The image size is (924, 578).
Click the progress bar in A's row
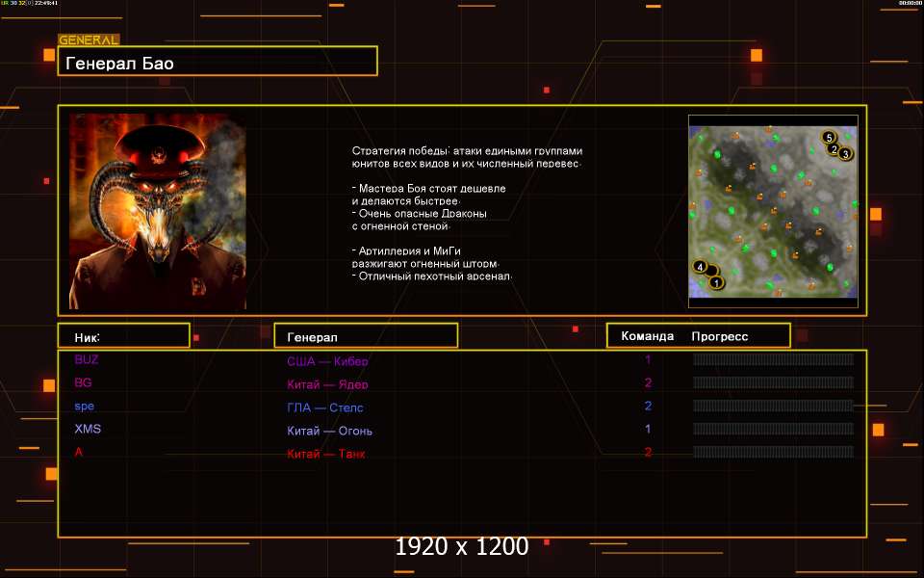click(x=773, y=453)
